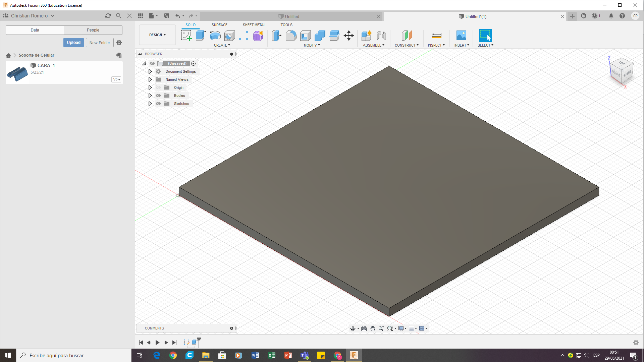Open the CONSTRUCT dropdown menu

407,45
